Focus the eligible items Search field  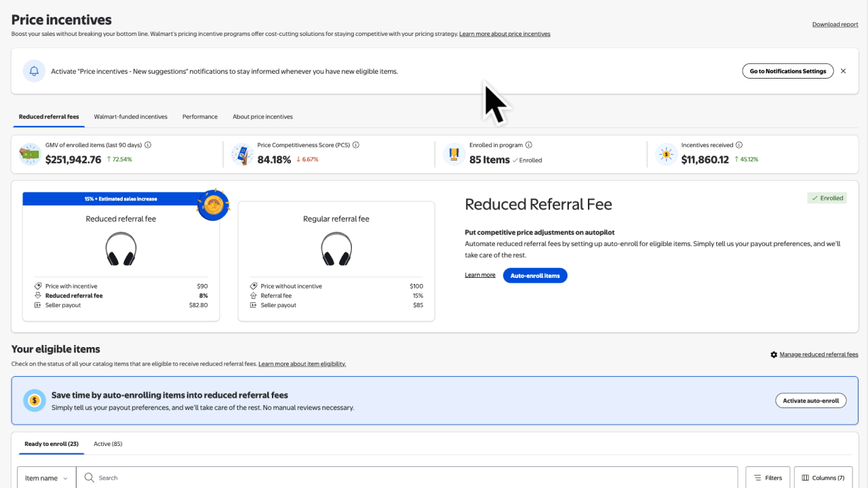407,478
